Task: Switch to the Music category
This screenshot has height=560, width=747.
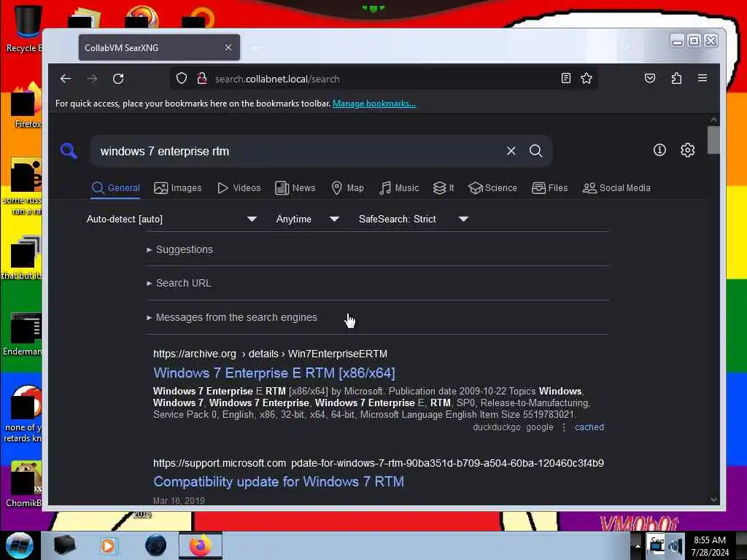Action: coord(399,188)
